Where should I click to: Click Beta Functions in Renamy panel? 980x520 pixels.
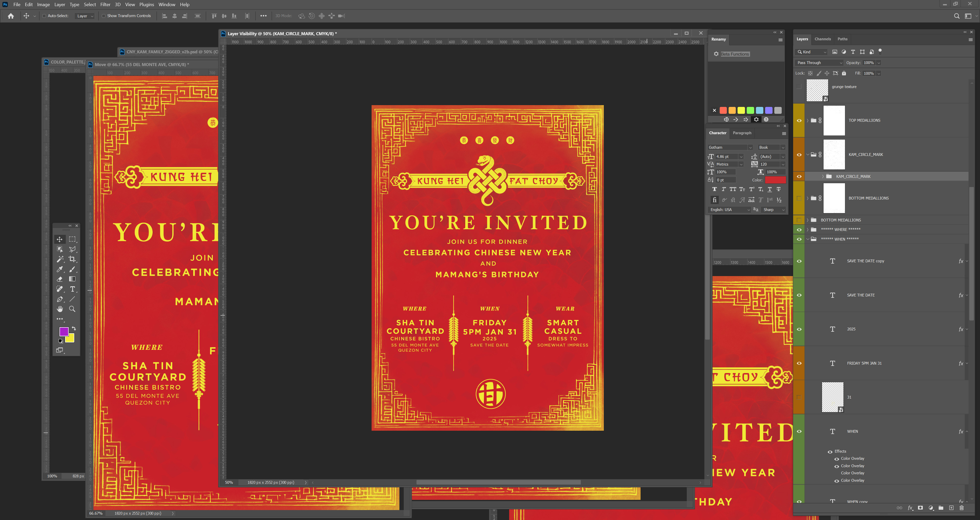click(735, 54)
